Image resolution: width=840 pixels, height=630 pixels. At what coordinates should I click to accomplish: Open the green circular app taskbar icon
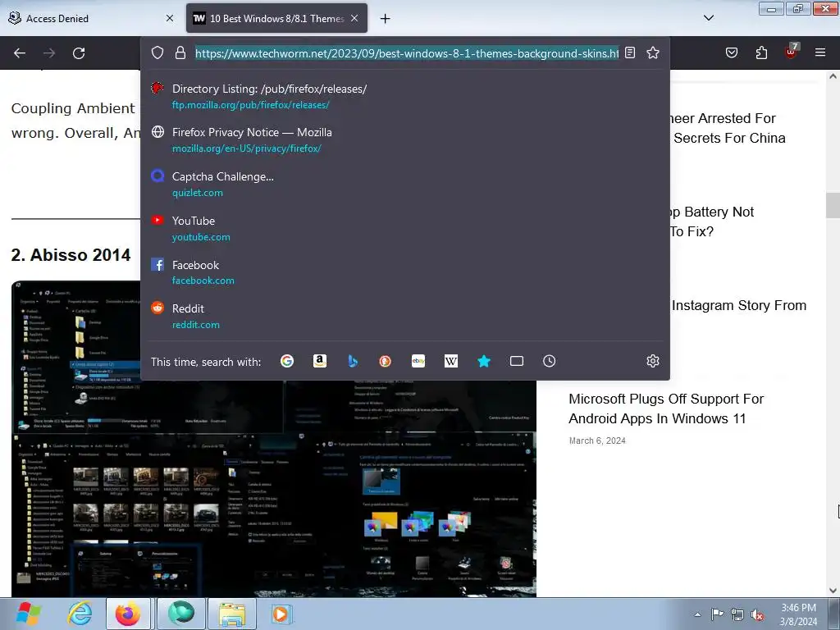coord(180,614)
